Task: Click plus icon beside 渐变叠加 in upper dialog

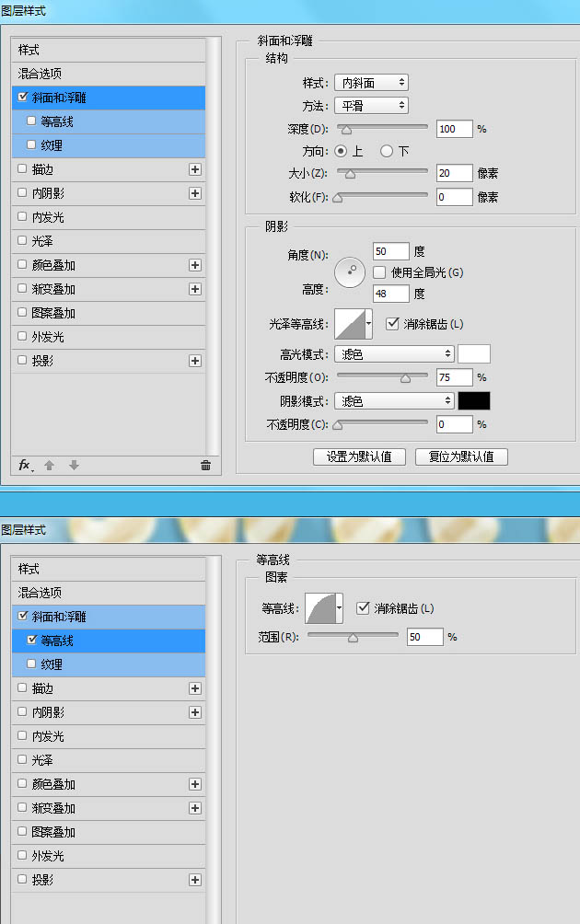Action: point(195,289)
